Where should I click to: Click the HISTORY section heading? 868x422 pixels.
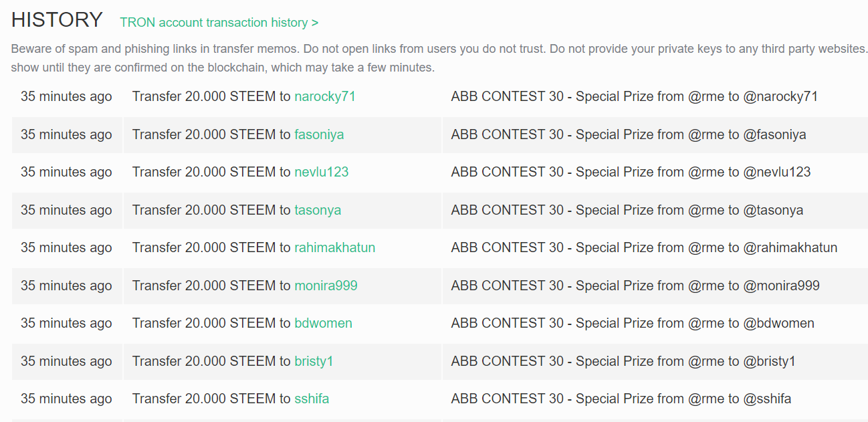pyautogui.click(x=57, y=20)
